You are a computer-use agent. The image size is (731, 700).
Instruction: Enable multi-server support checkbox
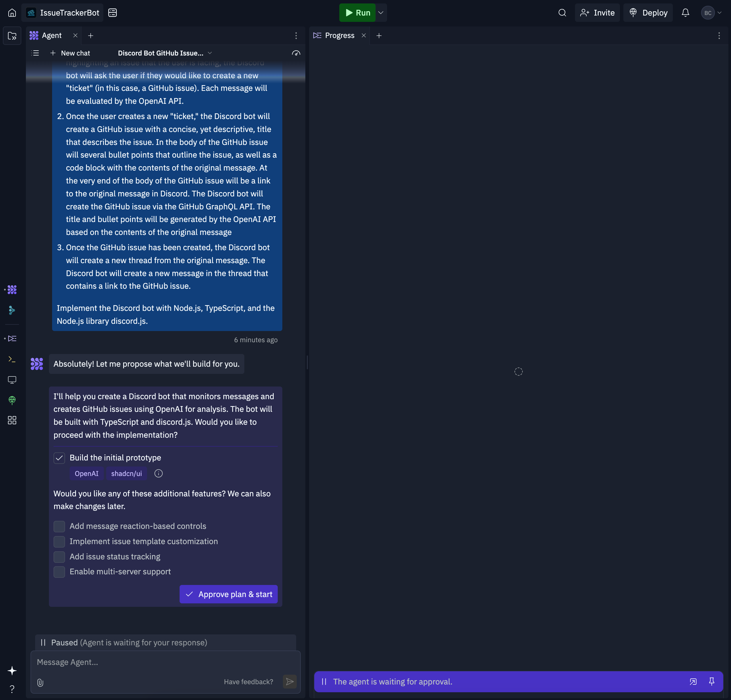[59, 572]
